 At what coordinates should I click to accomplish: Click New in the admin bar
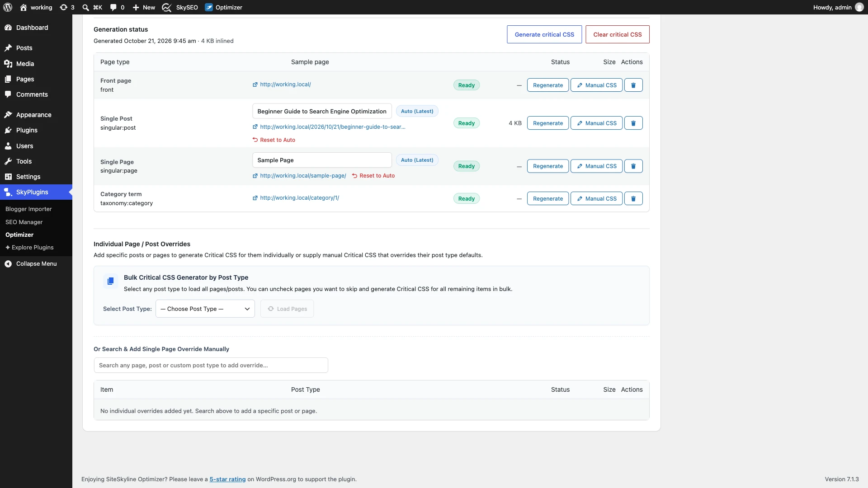click(144, 7)
